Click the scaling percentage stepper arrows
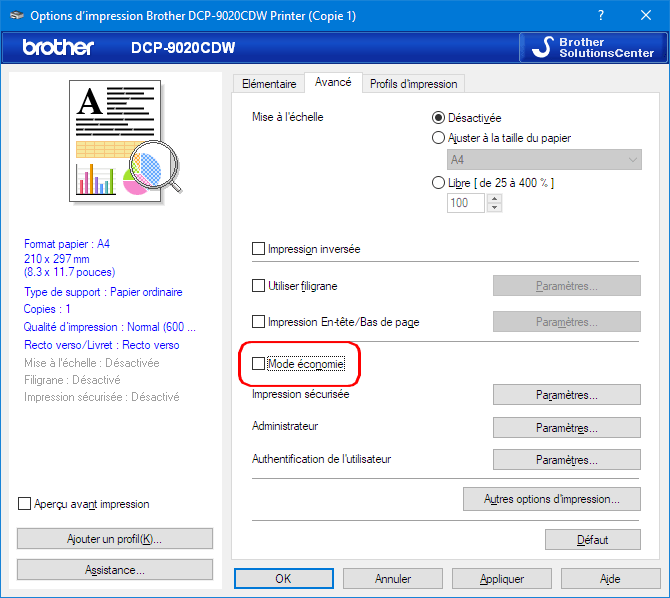This screenshot has width=670, height=598. click(494, 203)
